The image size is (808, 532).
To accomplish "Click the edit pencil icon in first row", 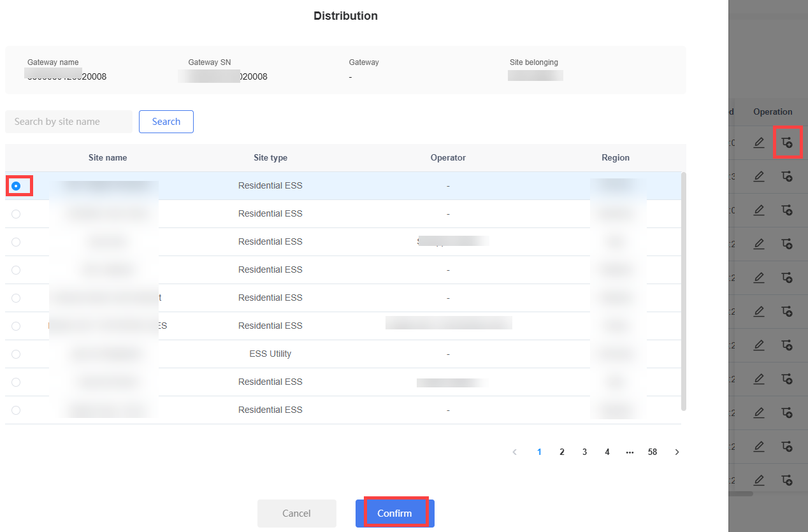I will tap(758, 143).
